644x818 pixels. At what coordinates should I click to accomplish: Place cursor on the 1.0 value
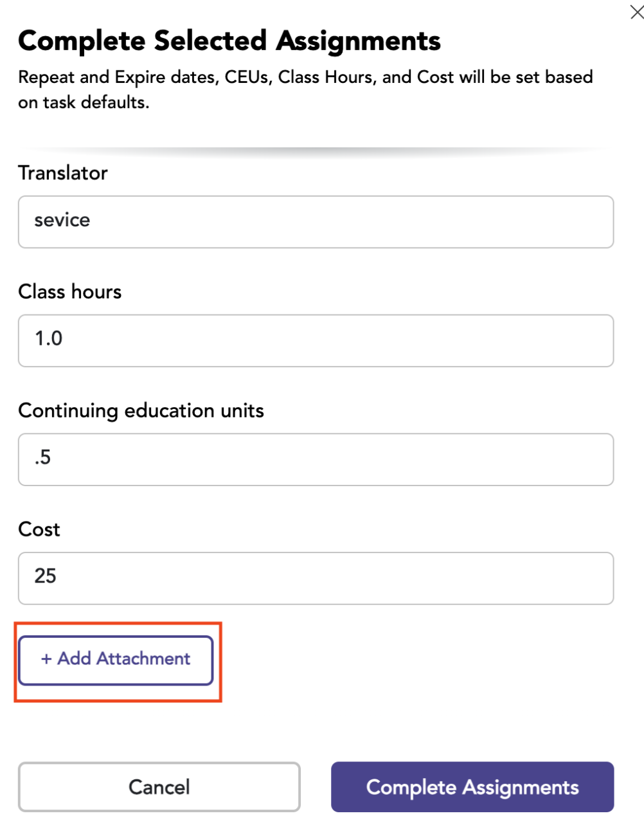click(49, 338)
